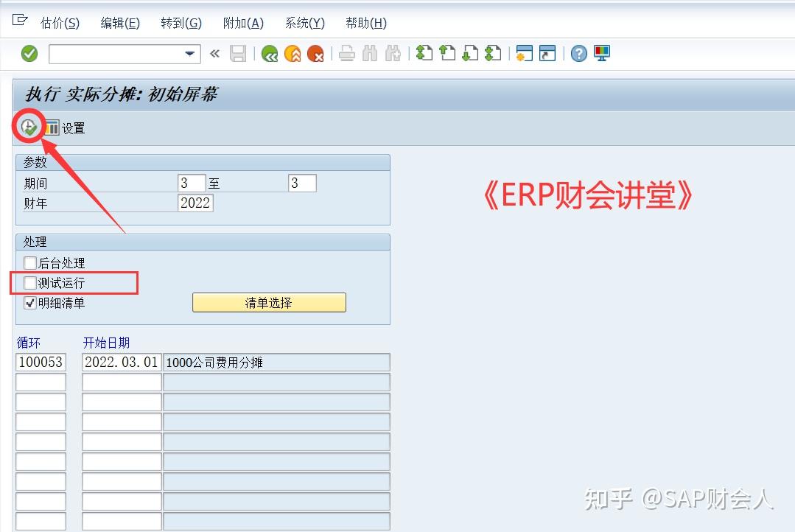Open the 系统(Y) menu
Screen dimensions: 795x532
[304, 23]
